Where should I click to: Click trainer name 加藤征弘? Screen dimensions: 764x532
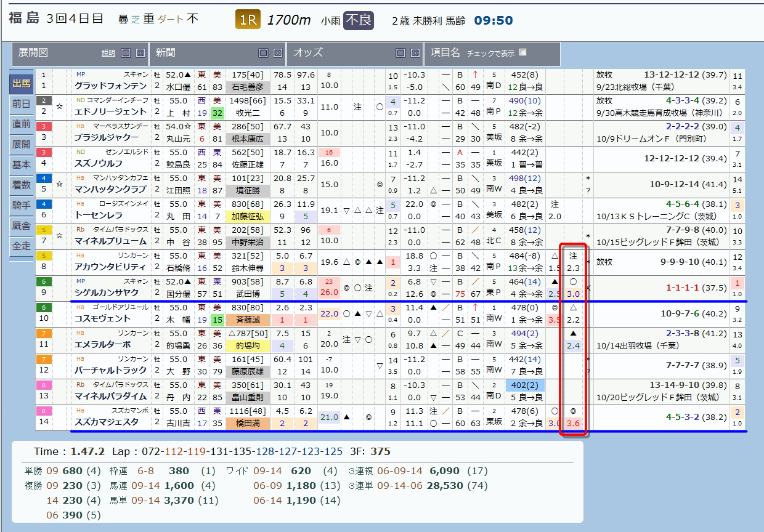pyautogui.click(x=248, y=216)
